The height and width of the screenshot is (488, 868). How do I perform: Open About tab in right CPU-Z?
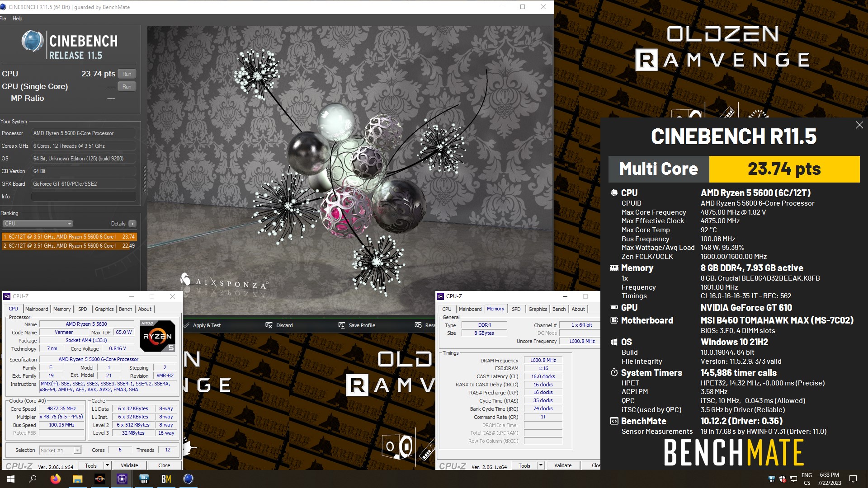click(x=578, y=309)
